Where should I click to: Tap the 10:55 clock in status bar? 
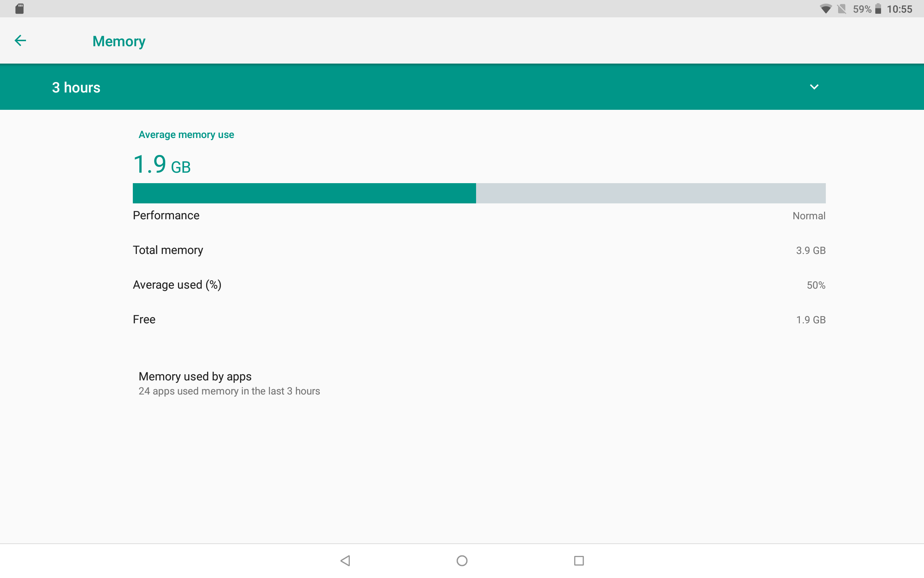pyautogui.click(x=899, y=9)
